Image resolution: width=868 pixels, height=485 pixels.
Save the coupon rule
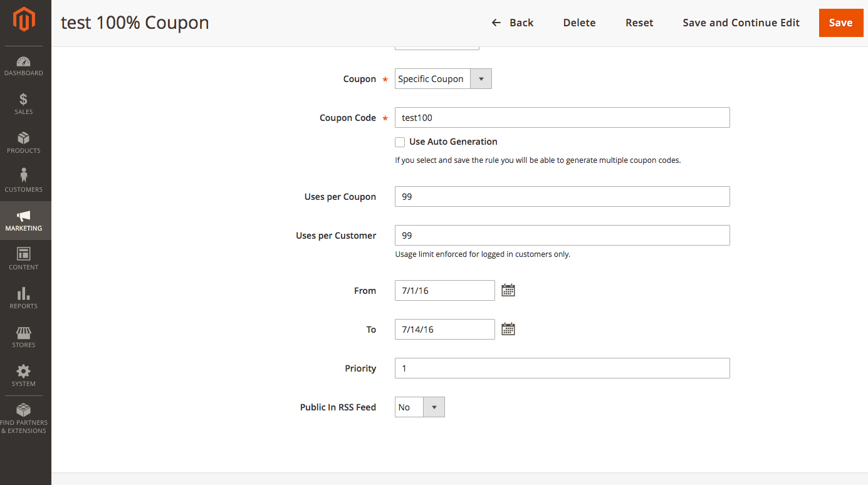[840, 23]
